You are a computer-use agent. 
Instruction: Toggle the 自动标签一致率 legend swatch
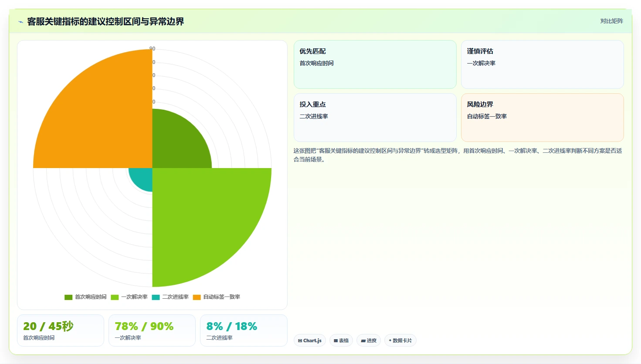click(197, 297)
